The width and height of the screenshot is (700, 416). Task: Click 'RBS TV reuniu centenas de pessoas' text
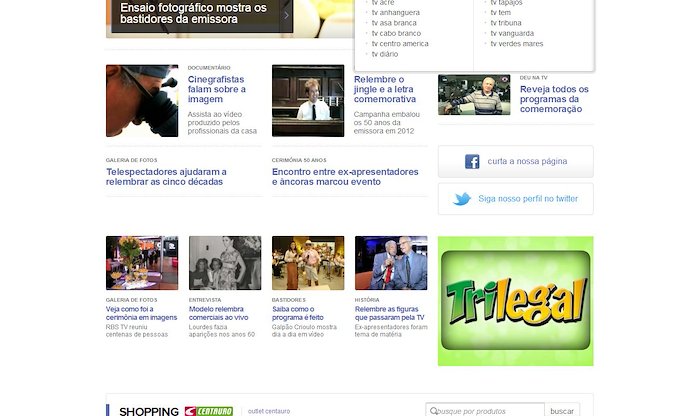click(137, 331)
